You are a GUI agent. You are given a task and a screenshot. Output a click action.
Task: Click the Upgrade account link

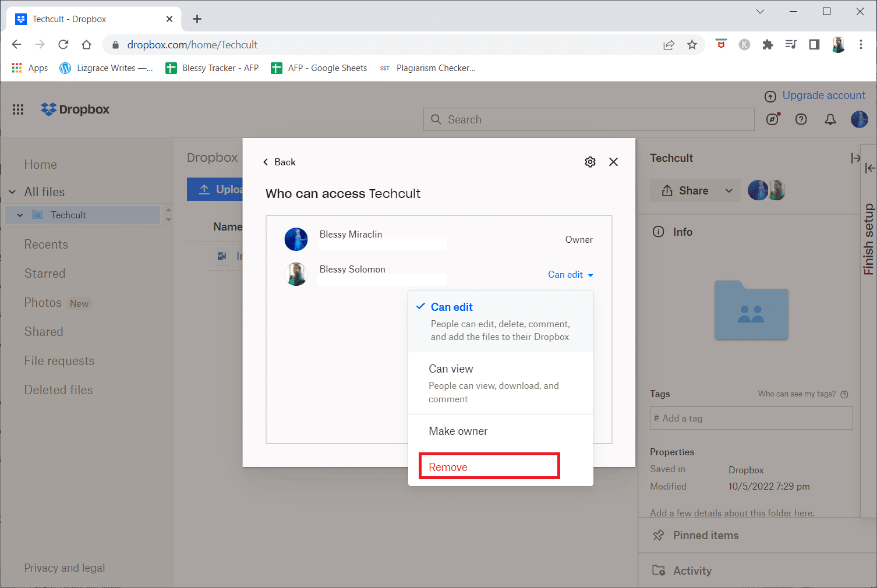pyautogui.click(x=823, y=95)
